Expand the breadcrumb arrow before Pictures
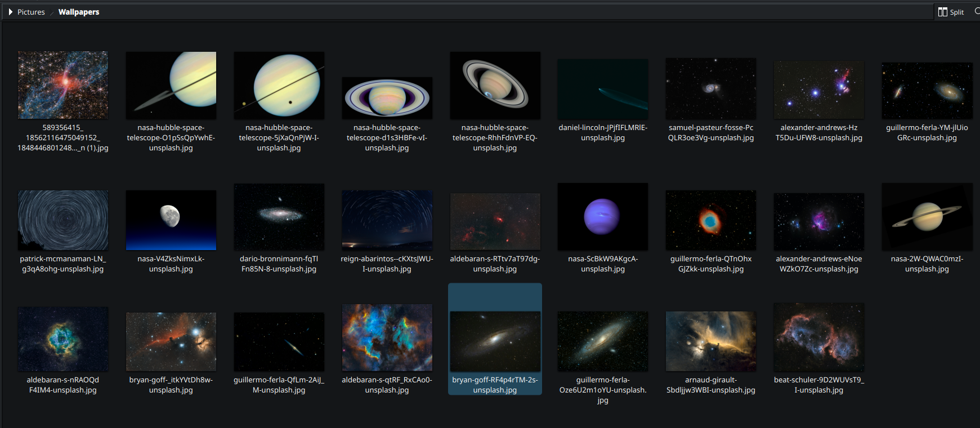The height and width of the screenshot is (428, 980). (x=10, y=12)
